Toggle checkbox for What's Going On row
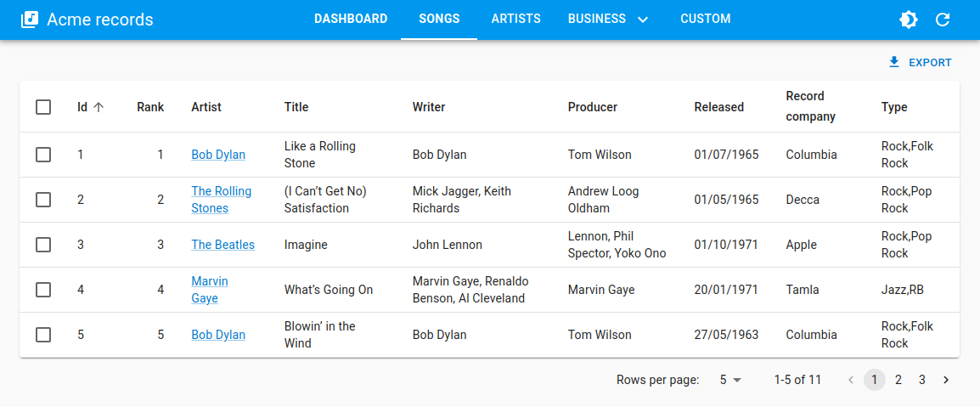Image resolution: width=980 pixels, height=407 pixels. click(43, 290)
